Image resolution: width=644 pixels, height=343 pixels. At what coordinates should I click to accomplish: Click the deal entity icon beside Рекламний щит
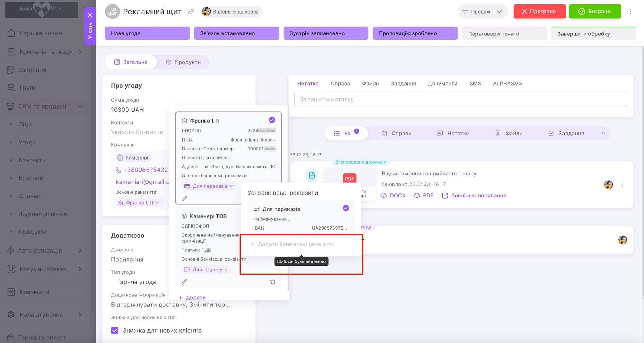(x=112, y=12)
